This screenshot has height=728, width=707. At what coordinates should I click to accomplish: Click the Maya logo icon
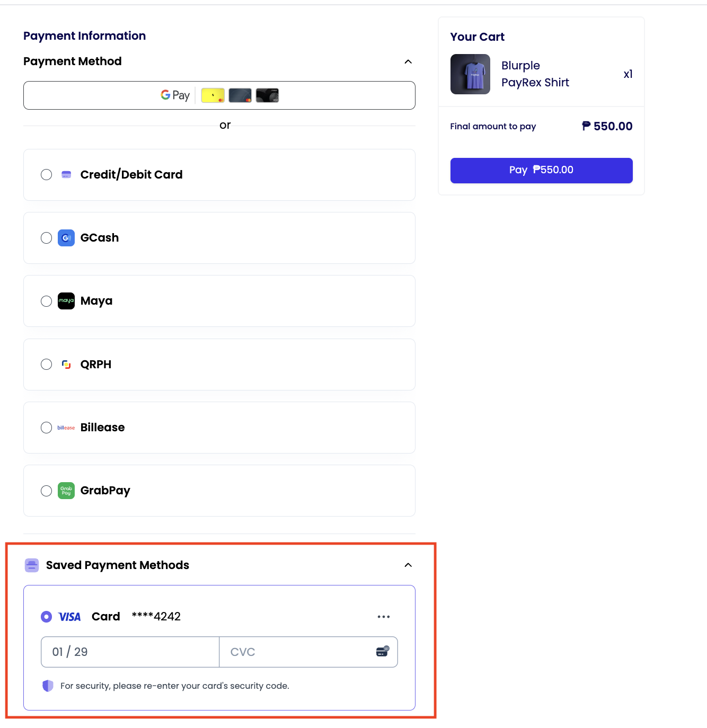tap(66, 301)
